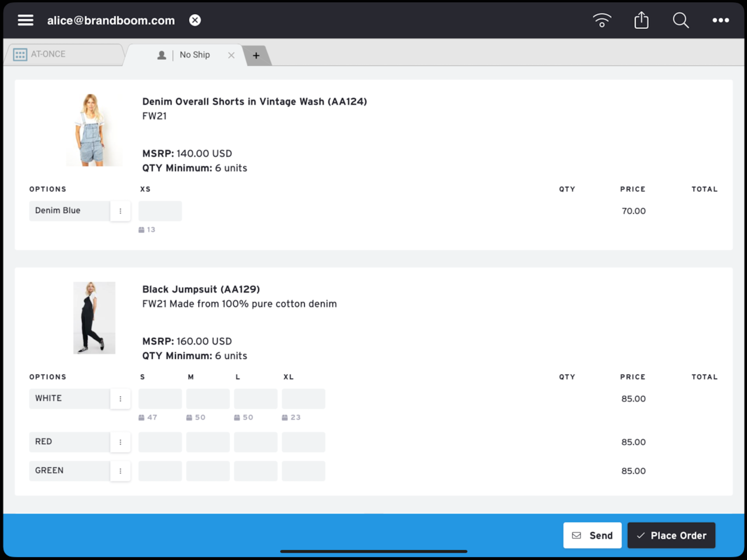Viewport: 747px width, 560px height.
Task: Expand Denim Blue option menu
Action: pos(120,211)
